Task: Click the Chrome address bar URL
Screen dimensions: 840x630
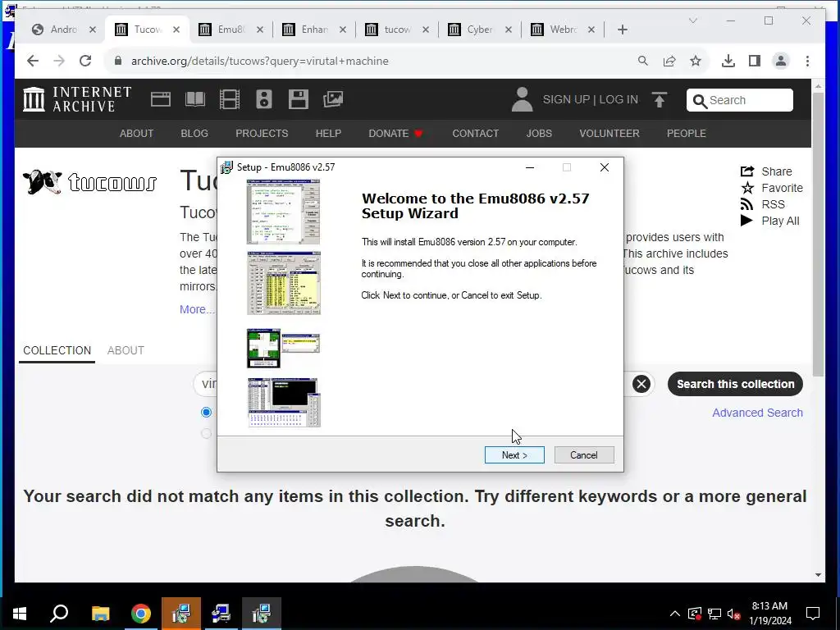Action: pos(260,61)
